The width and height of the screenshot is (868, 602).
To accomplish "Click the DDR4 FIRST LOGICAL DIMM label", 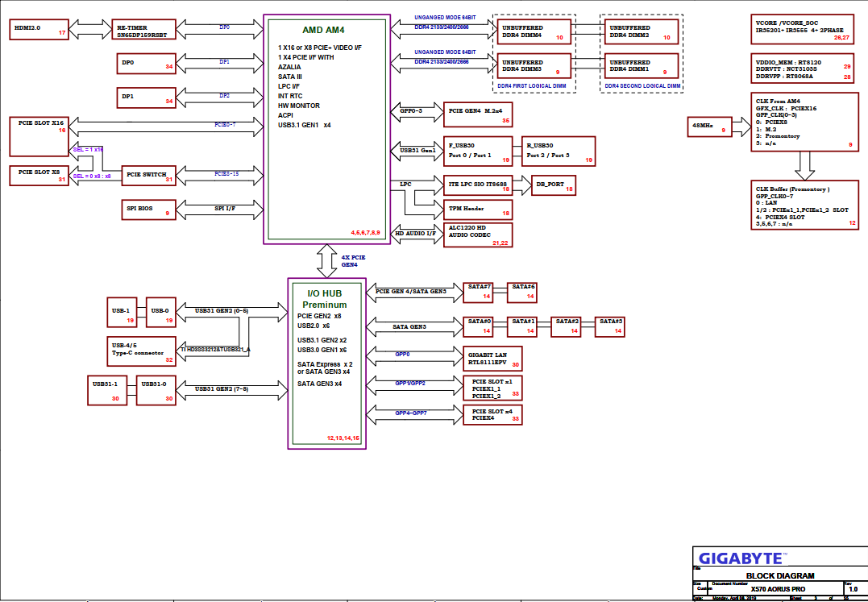I will coord(531,86).
